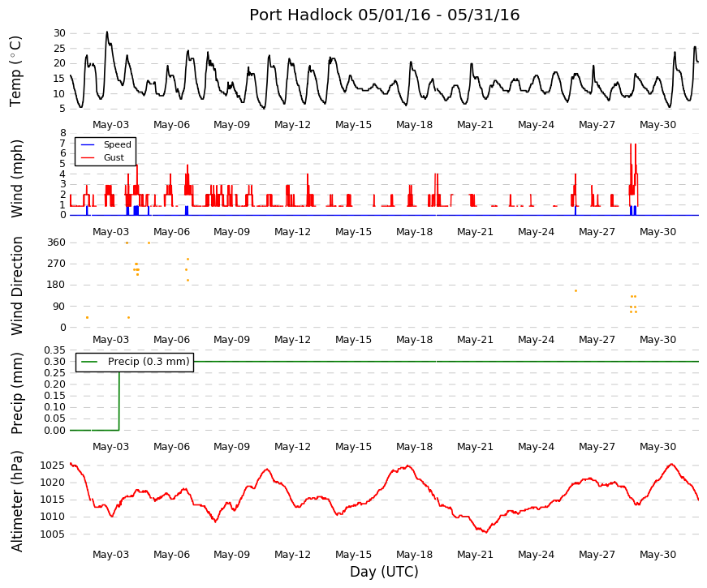This screenshot has width=707, height=588.
Task: Click the Day (UTC) x-axis label
Action: tap(384, 572)
